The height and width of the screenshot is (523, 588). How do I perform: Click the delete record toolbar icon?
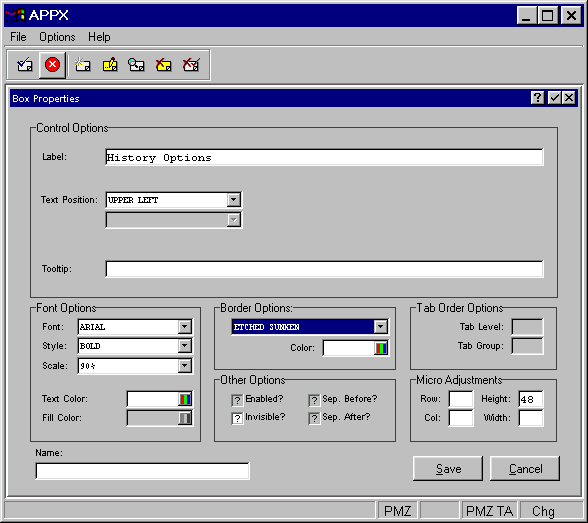164,65
